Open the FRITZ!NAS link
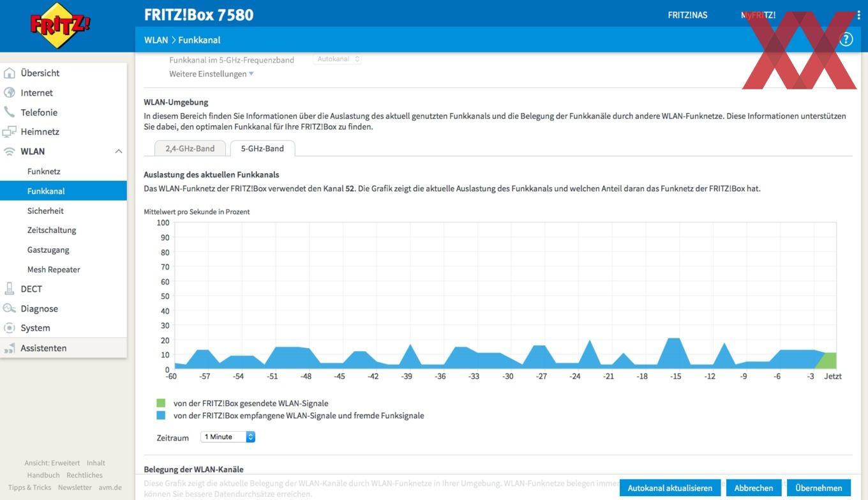 click(687, 15)
